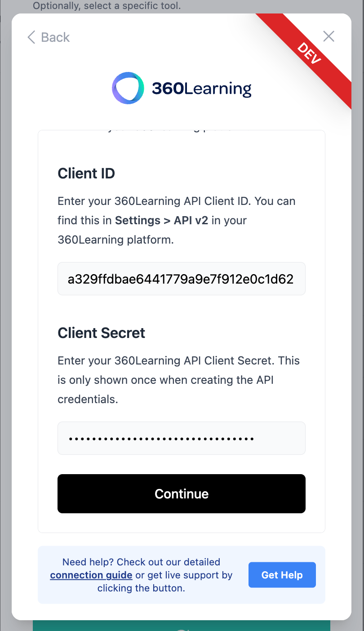
Task: Focus the Client Secret password field
Action: pyautogui.click(x=181, y=438)
